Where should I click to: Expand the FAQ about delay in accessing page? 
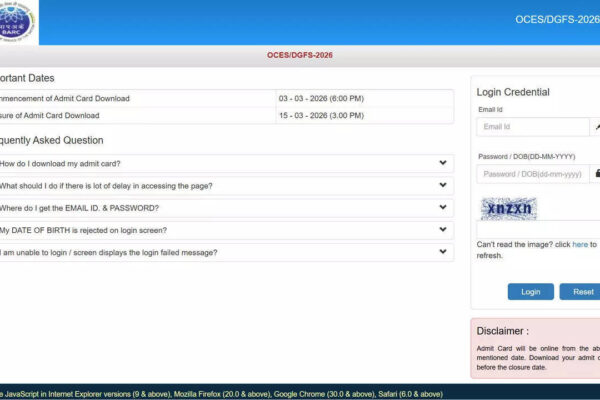pos(443,186)
